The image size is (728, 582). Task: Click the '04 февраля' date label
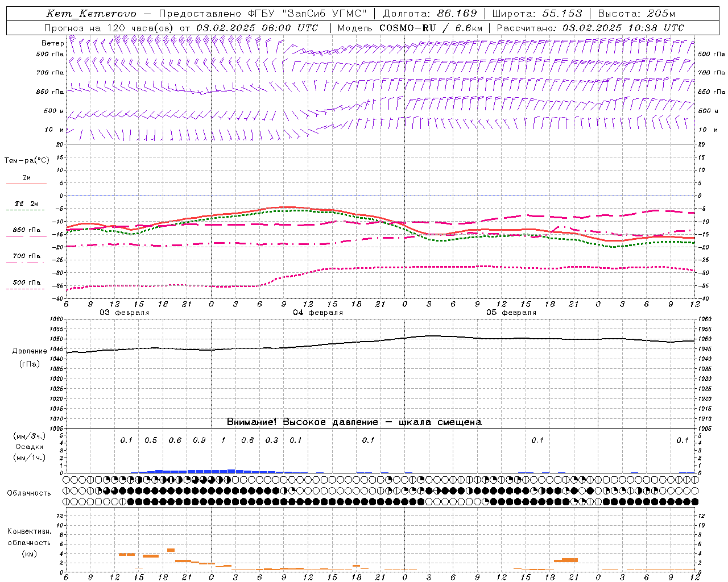(318, 313)
